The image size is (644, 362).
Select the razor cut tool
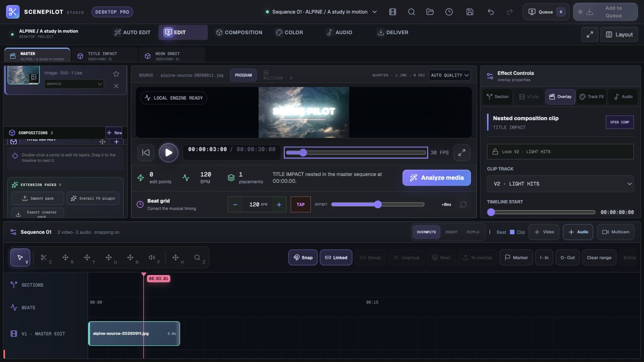point(45,258)
